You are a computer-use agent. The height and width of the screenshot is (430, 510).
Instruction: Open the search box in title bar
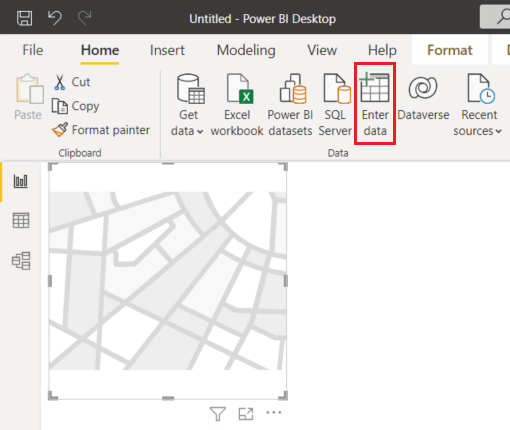(495, 16)
